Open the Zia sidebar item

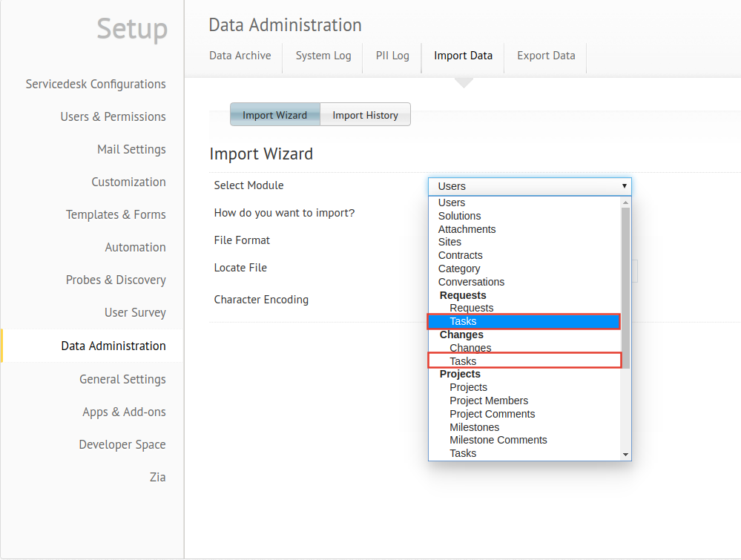point(157,477)
